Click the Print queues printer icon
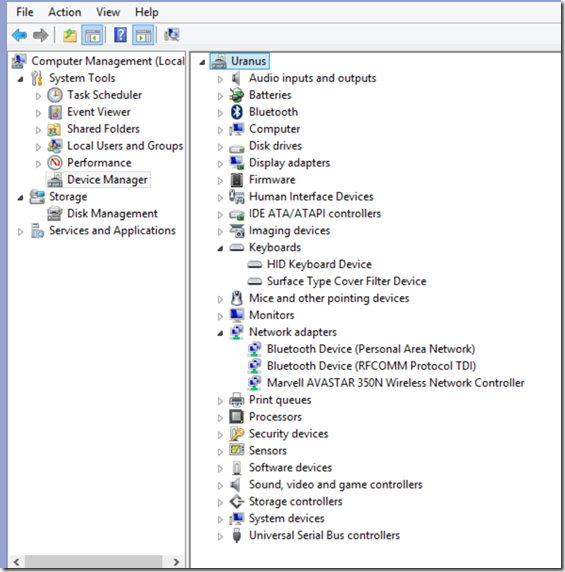 click(237, 400)
